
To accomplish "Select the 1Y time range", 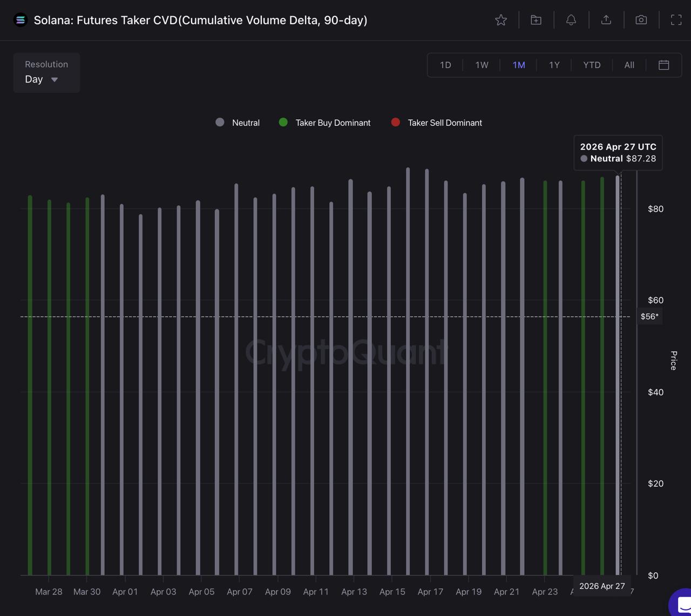I will pyautogui.click(x=554, y=65).
